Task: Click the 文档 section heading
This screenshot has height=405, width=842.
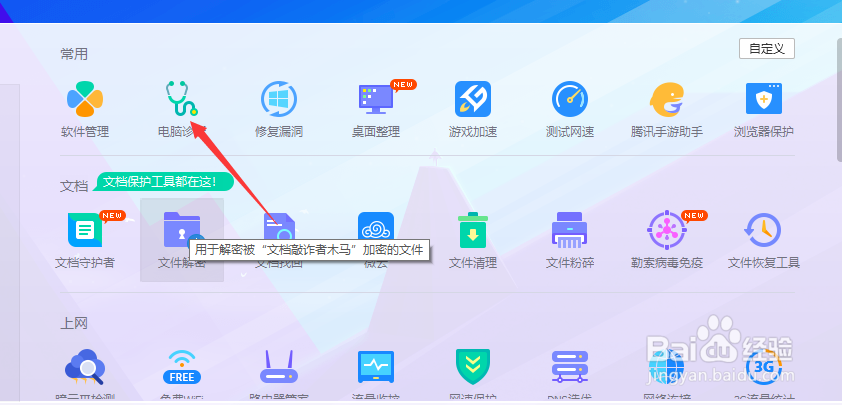Action: point(74,186)
